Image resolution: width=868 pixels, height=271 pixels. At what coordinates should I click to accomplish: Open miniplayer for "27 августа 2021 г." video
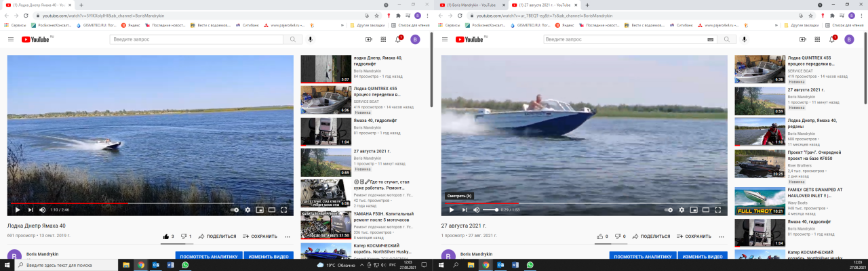point(693,210)
